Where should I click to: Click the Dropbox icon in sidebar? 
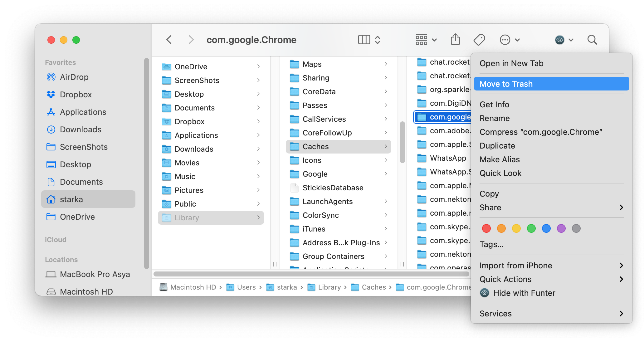51,95
